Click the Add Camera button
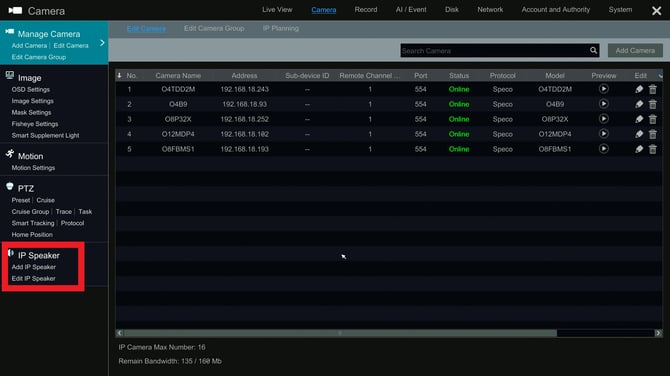The width and height of the screenshot is (670, 376). pyautogui.click(x=635, y=50)
